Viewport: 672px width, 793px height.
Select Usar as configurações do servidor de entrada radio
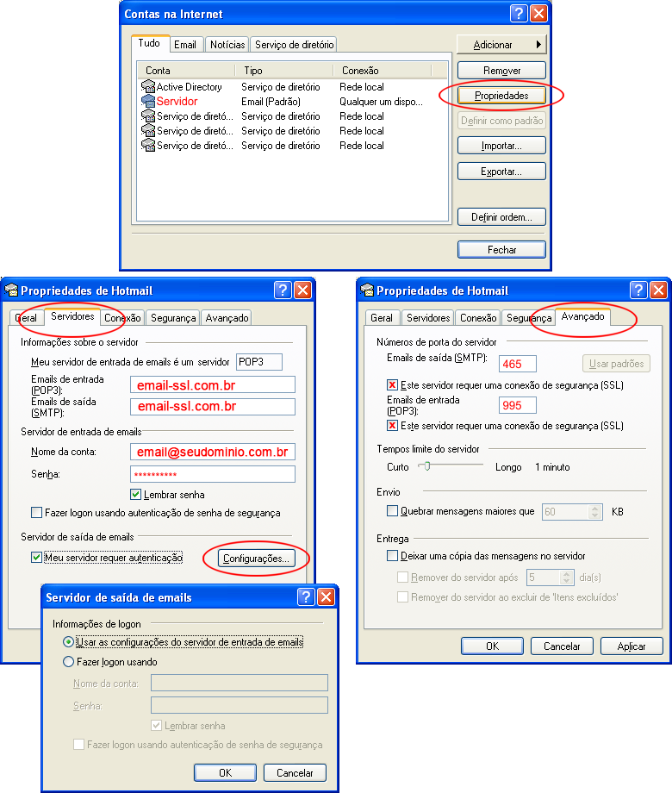pos(68,642)
